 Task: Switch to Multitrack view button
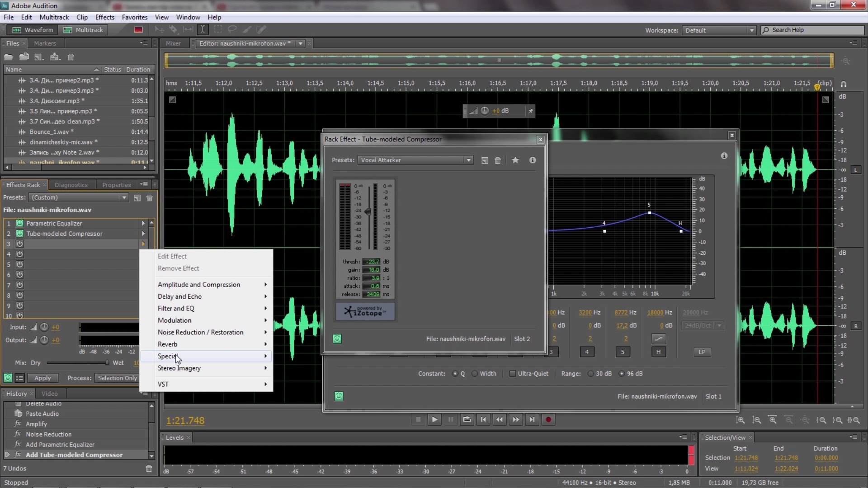point(84,30)
